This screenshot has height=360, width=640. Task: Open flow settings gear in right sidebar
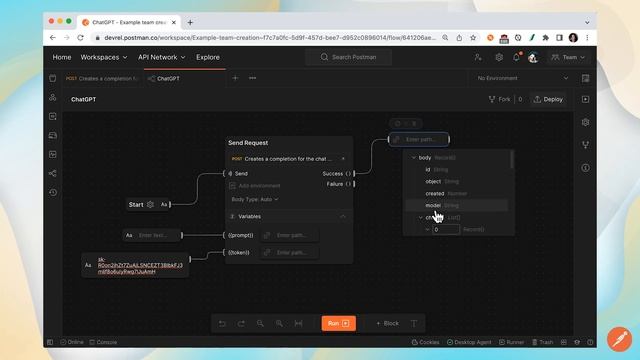tap(585, 122)
